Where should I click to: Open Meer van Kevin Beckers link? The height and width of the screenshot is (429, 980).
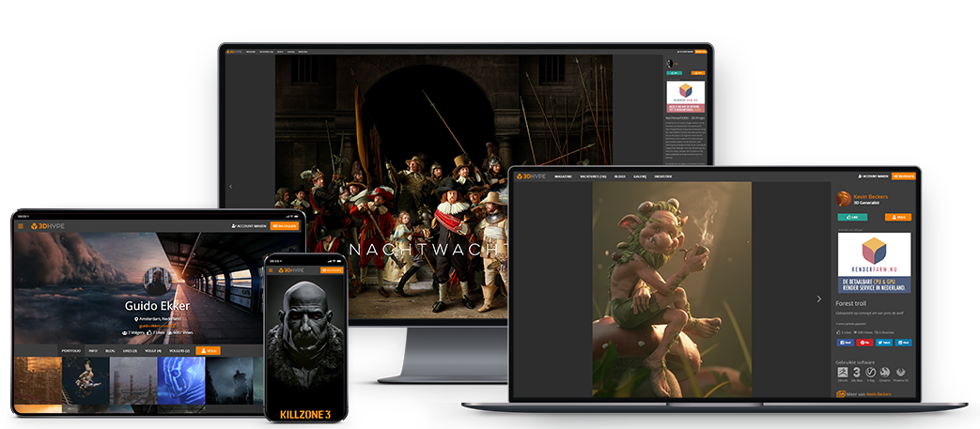tap(863, 394)
